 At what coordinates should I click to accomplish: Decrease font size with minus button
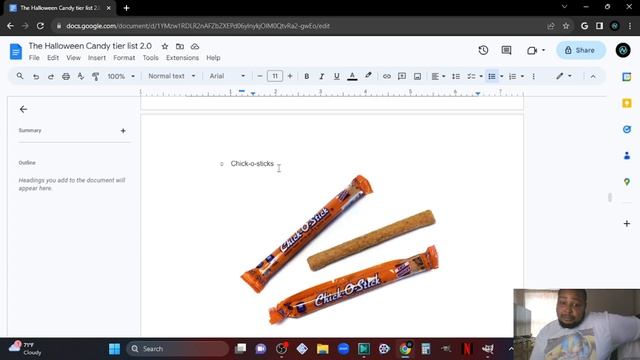click(260, 76)
